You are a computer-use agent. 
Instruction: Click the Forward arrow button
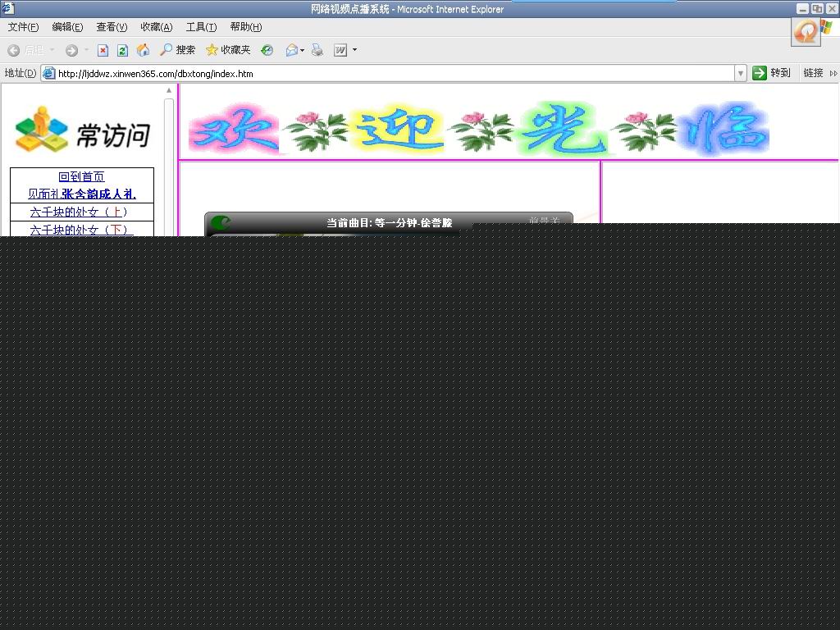[x=71, y=50]
